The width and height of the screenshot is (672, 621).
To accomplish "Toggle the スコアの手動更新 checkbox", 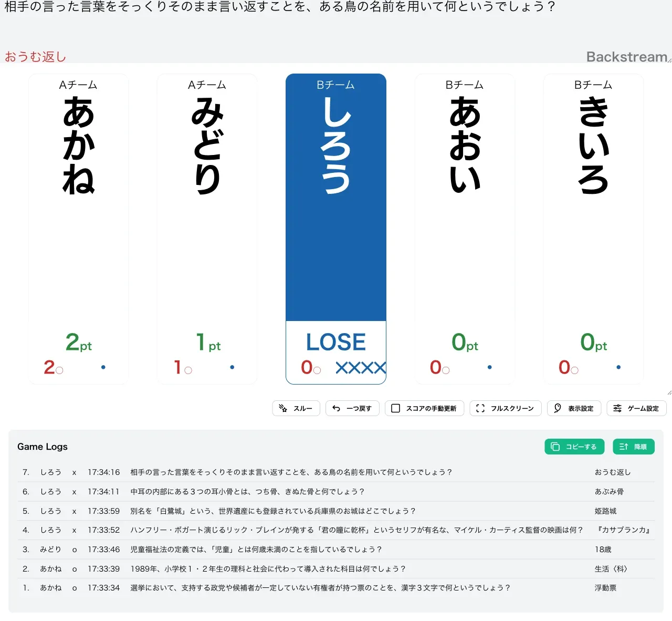I will coord(424,408).
